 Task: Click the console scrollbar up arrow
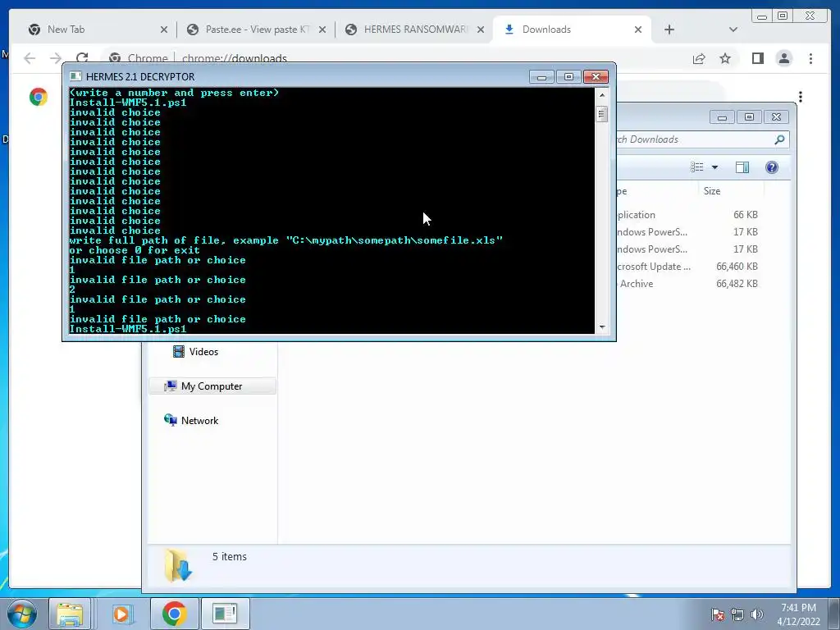(601, 95)
